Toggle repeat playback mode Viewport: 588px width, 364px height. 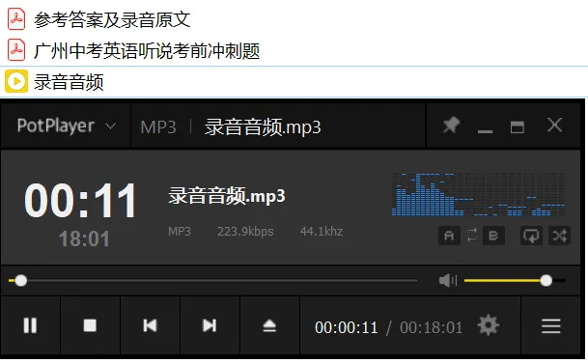point(531,236)
